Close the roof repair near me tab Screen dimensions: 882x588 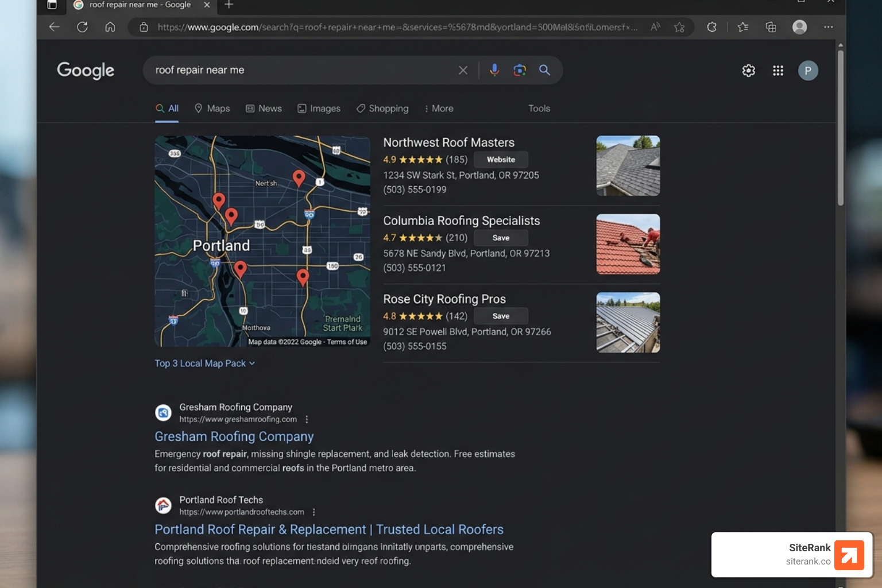click(x=207, y=5)
